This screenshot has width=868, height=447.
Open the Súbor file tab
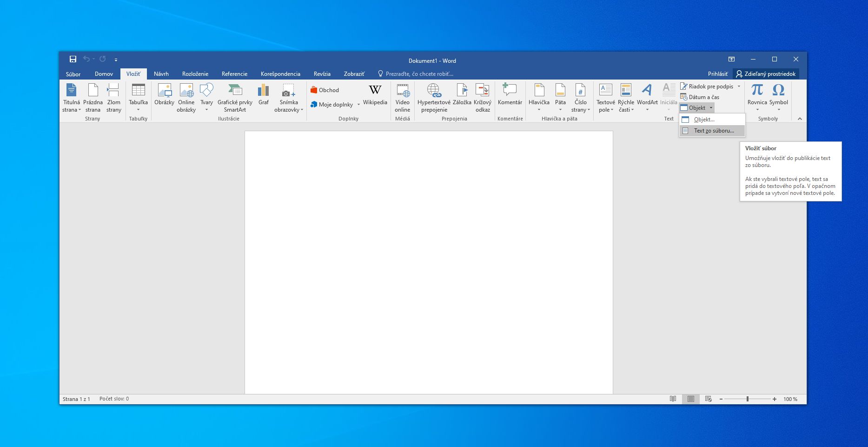73,74
